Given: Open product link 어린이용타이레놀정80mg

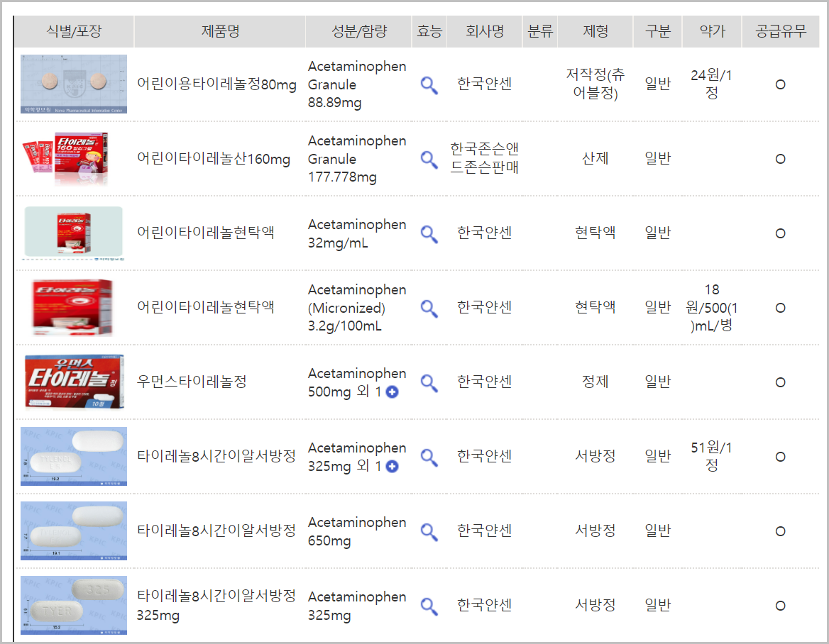Looking at the screenshot, I should point(216,84).
